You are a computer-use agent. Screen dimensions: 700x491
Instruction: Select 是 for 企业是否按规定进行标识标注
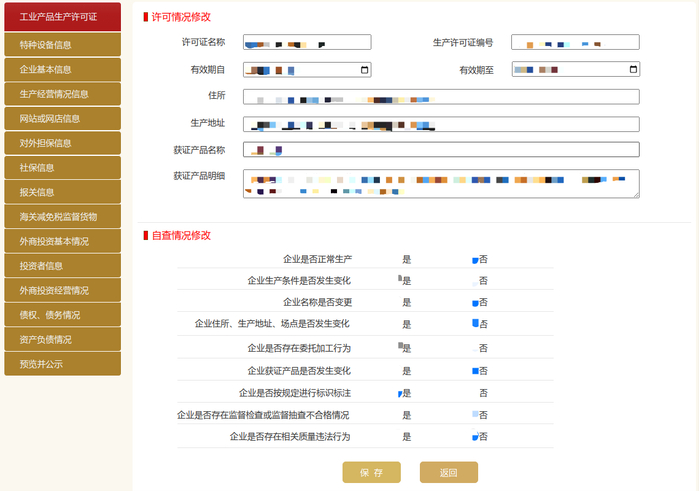[400, 394]
